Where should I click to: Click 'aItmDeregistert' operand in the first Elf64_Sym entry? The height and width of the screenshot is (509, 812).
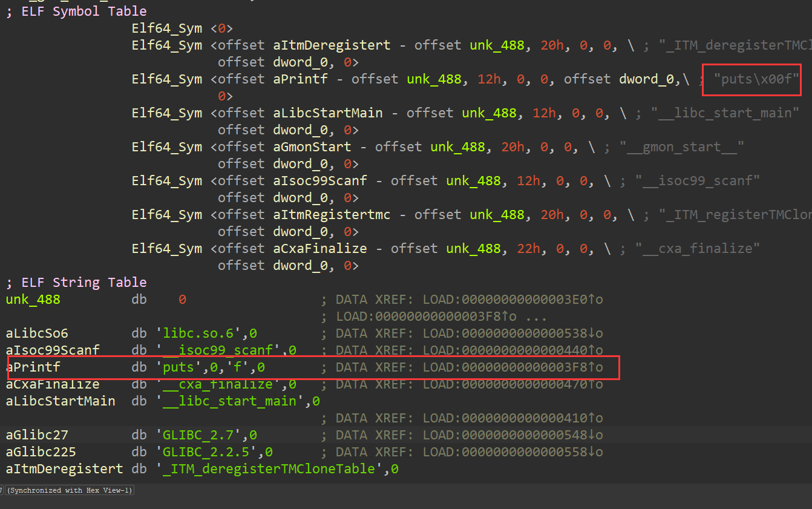pyautogui.click(x=332, y=45)
